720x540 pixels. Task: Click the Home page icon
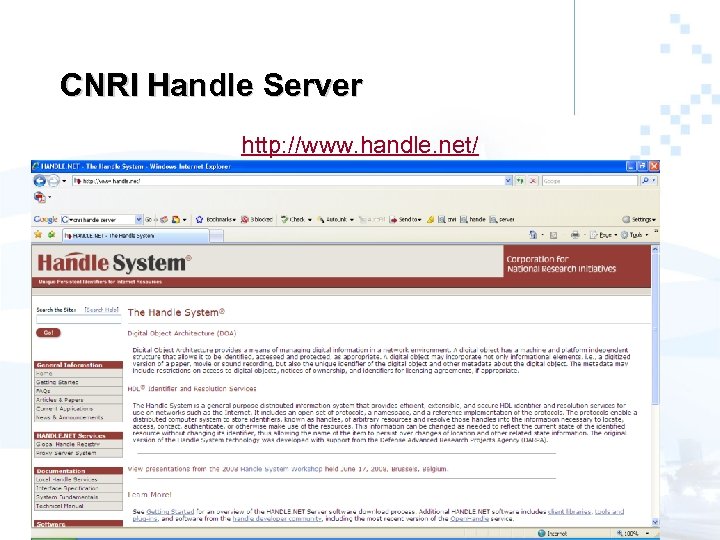click(x=533, y=235)
